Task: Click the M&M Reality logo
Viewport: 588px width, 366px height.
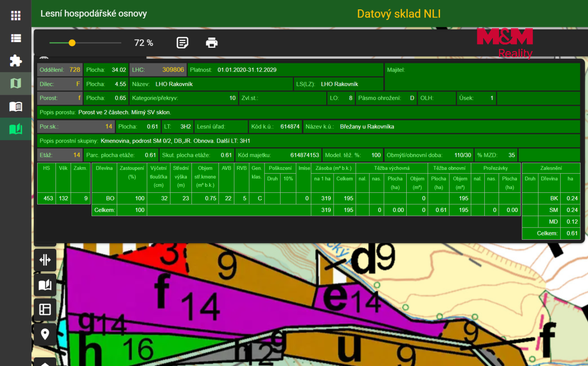Action: click(505, 43)
